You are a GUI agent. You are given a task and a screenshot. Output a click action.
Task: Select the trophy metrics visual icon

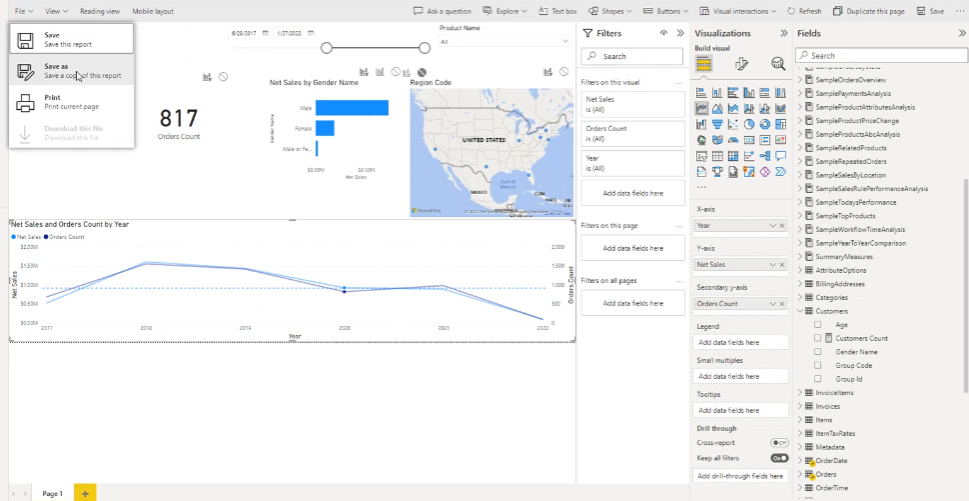(x=717, y=172)
